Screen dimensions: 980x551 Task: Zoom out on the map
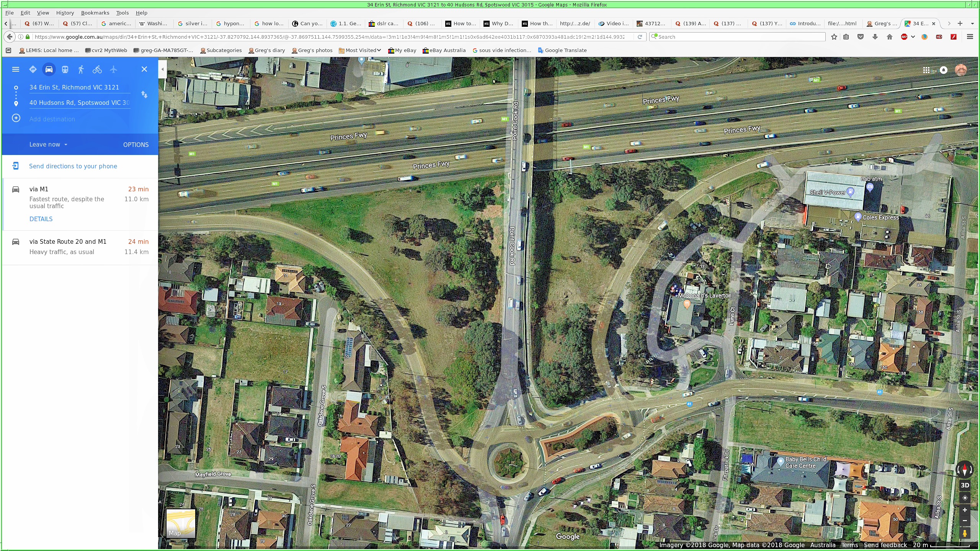pos(965,520)
